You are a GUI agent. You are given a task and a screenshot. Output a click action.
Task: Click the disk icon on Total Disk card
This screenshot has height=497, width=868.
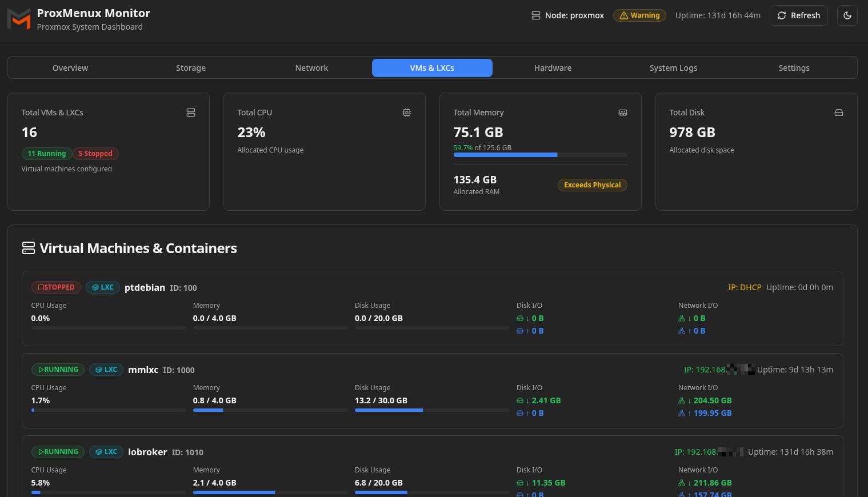(839, 113)
